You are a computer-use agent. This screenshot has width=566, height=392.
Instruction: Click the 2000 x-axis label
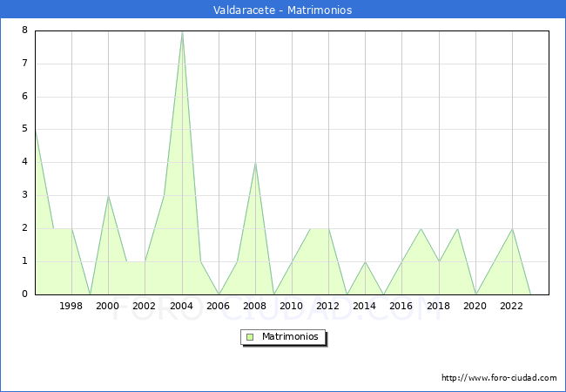coord(107,306)
